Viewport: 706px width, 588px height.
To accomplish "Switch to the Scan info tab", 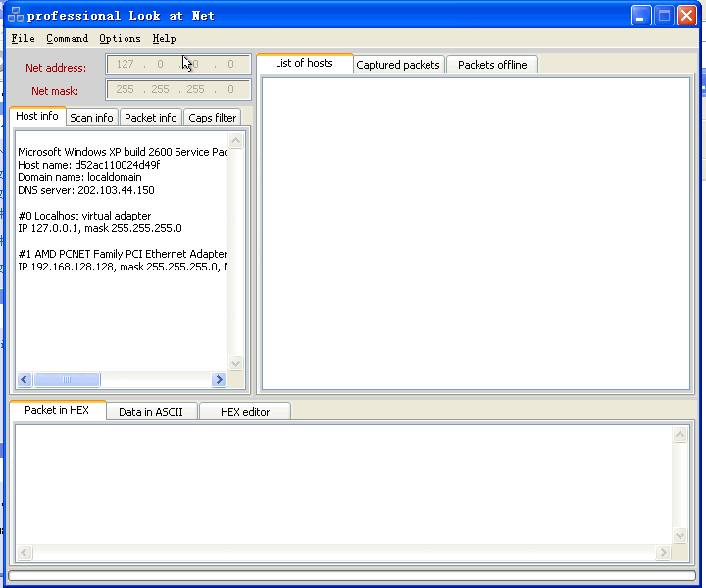I will (x=91, y=118).
